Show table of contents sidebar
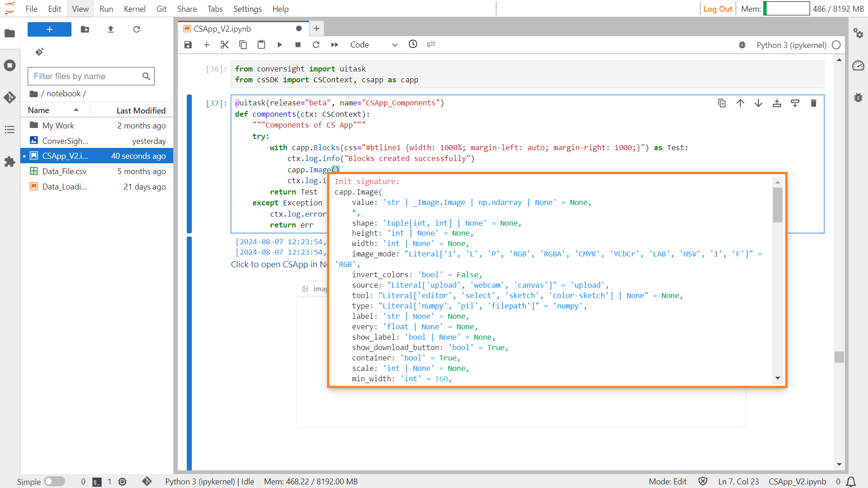Image resolution: width=868 pixels, height=488 pixels. (9, 130)
